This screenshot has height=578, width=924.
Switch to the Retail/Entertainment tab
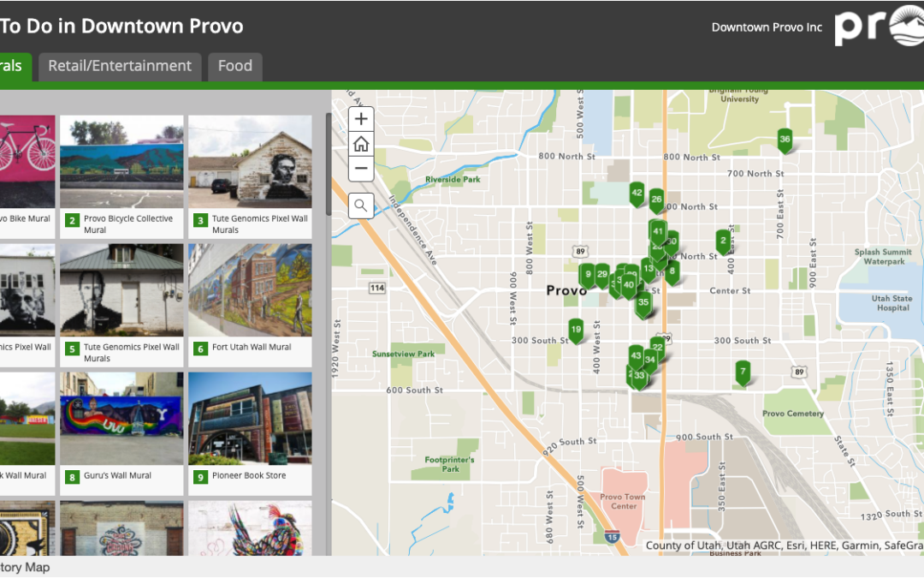[x=120, y=67]
